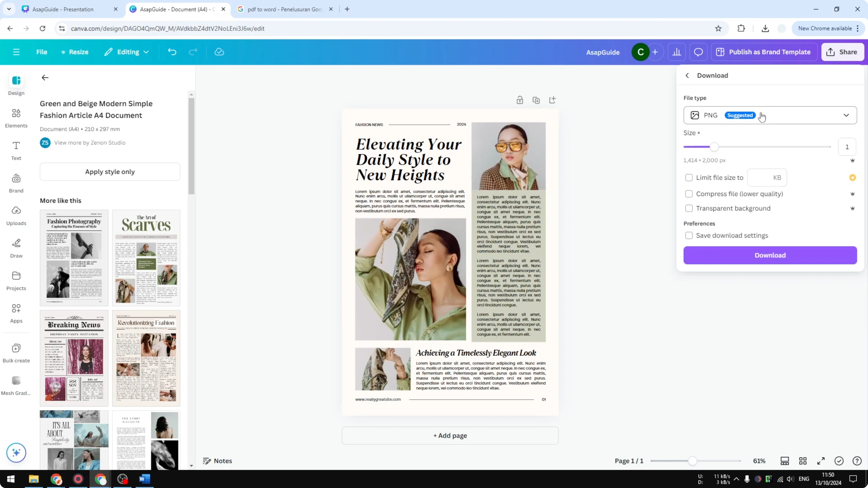Switch to the Draw panel
Viewport: 868px width, 488px height.
[x=16, y=248]
